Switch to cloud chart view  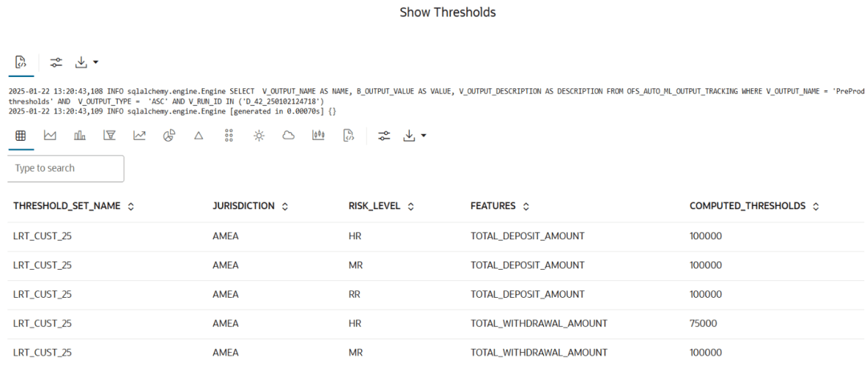pyautogui.click(x=288, y=136)
